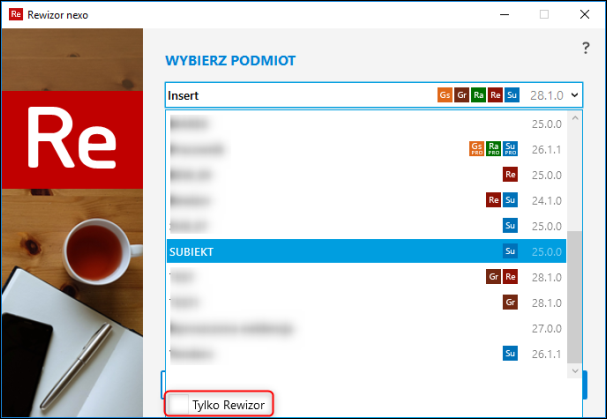The height and width of the screenshot is (419, 607).
Task: Click the list's vertical scrollbar thumb
Action: [x=575, y=297]
